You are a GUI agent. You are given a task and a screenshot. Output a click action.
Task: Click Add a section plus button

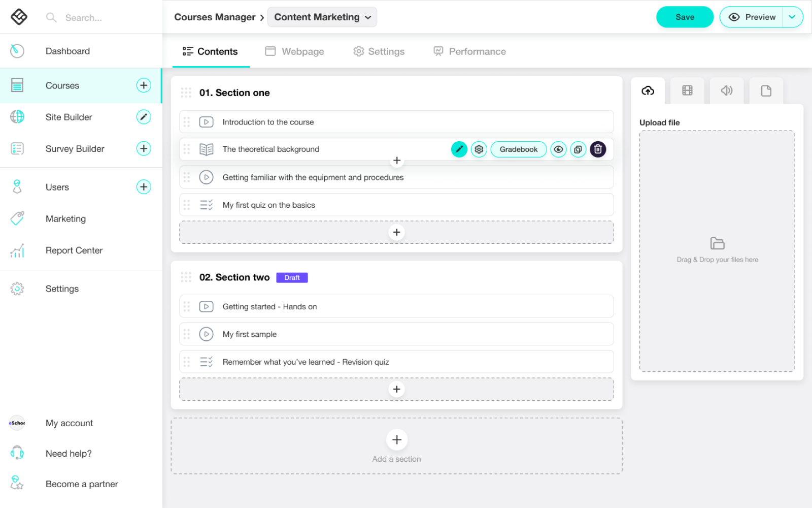pos(397,440)
